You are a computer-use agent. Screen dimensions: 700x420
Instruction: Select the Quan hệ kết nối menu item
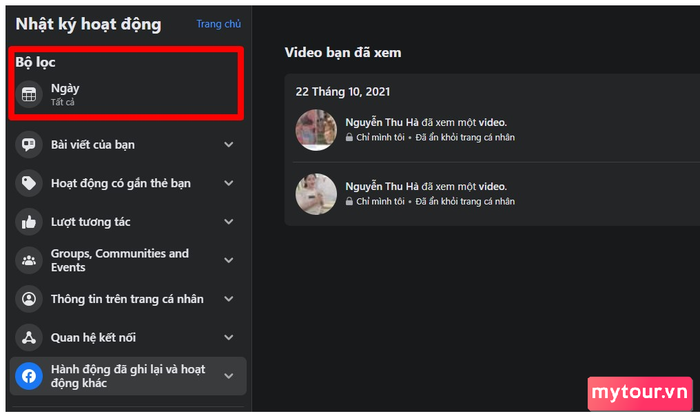point(128,337)
